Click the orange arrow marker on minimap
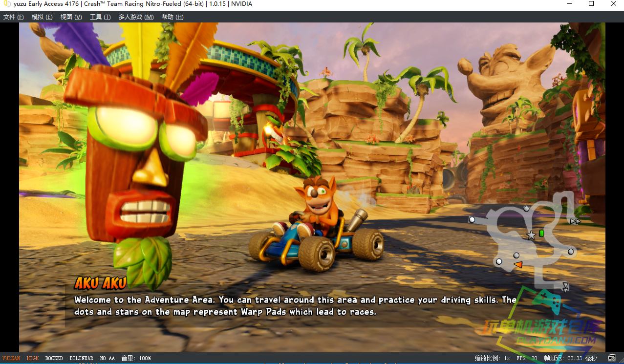This screenshot has height=364, width=624. point(518,265)
